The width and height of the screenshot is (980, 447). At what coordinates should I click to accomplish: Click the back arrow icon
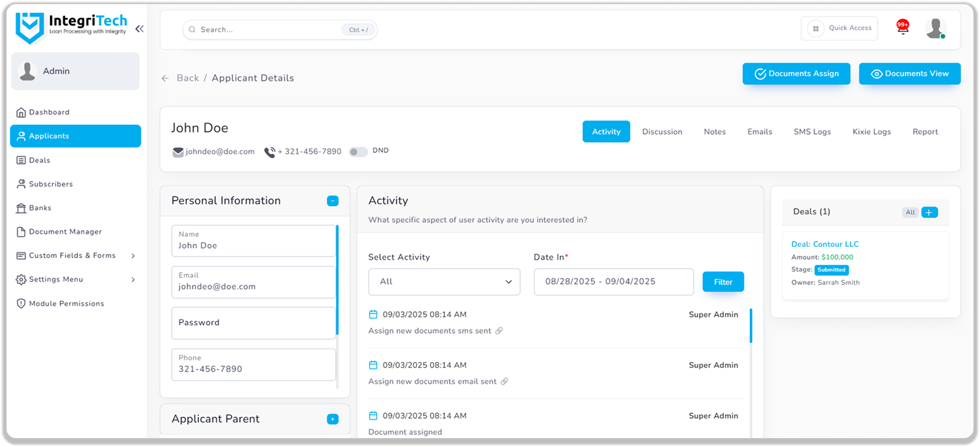point(165,78)
